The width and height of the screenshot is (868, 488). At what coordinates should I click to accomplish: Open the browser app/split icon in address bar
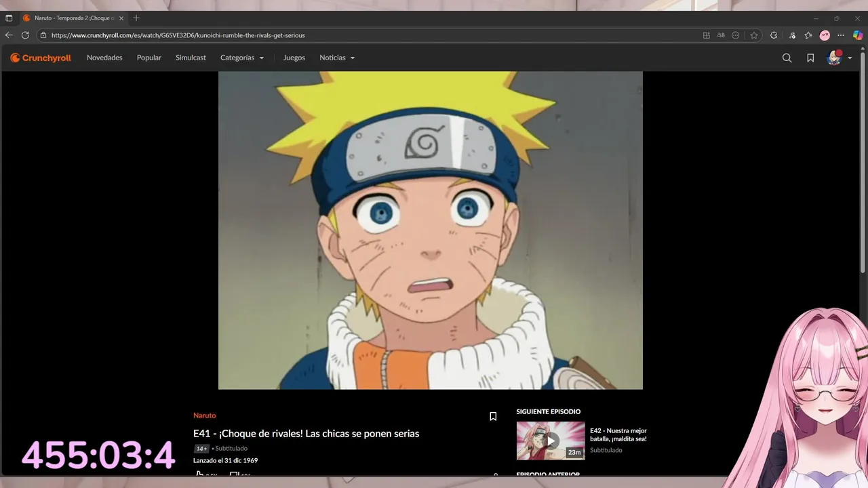707,35
